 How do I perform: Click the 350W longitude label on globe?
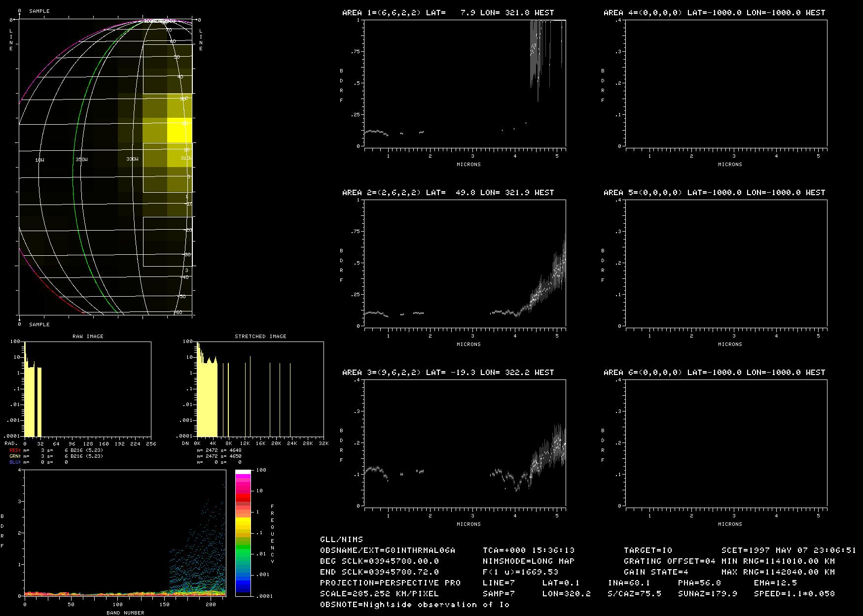click(81, 160)
